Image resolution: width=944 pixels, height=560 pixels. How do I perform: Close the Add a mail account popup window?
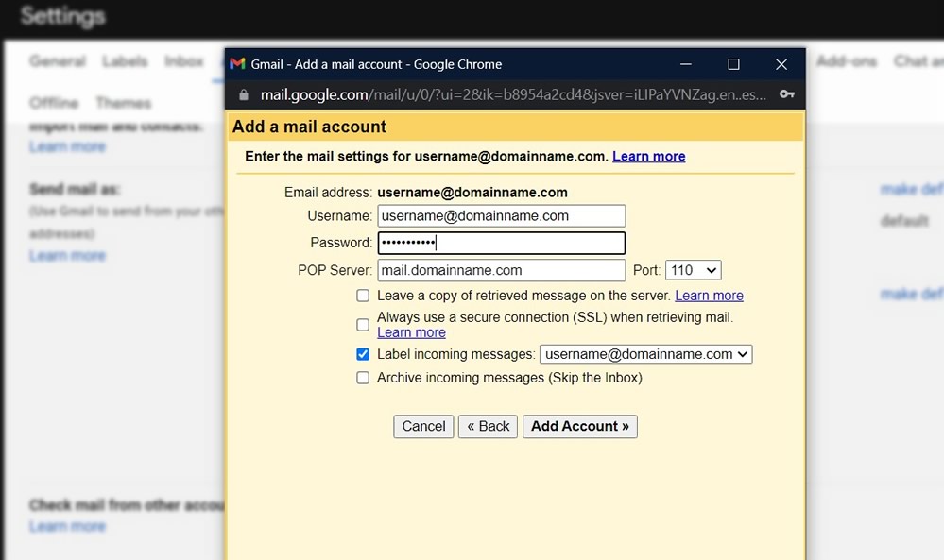click(781, 64)
